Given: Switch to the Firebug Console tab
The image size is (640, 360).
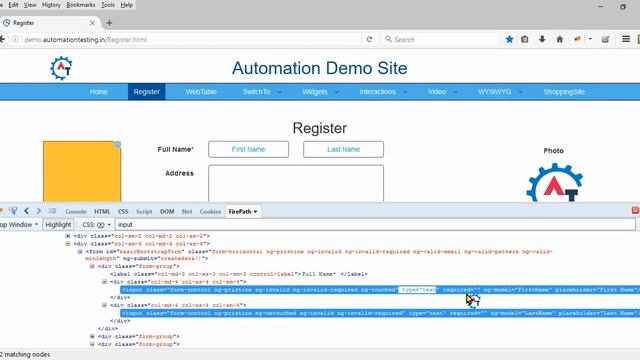Looking at the screenshot, I should pyautogui.click(x=76, y=211).
